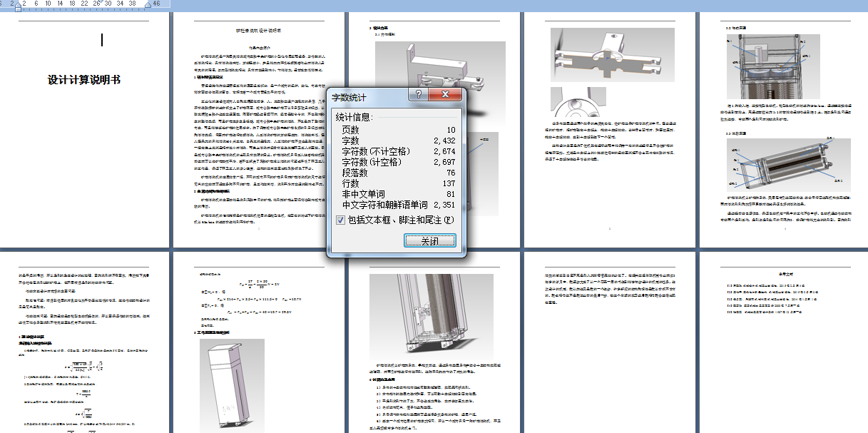868x433 pixels.
Task: Click the help question mark in 字数统计 dialog
Action: pyautogui.click(x=419, y=94)
